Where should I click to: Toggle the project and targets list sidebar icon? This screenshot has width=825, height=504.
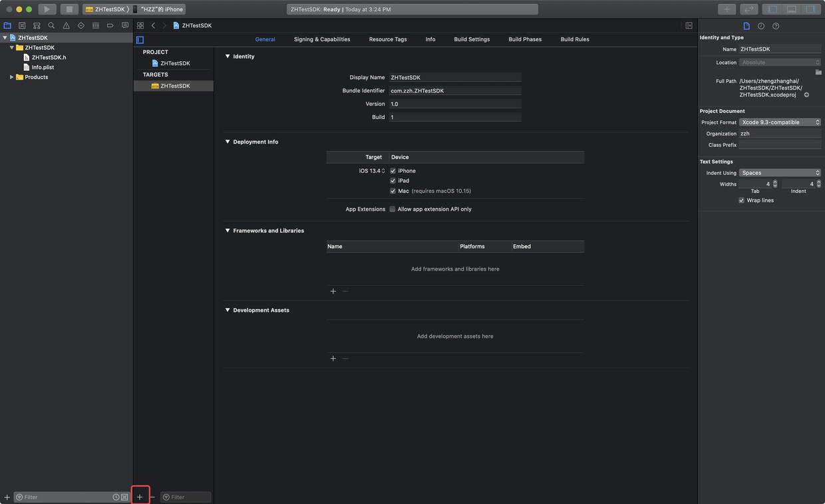point(140,40)
